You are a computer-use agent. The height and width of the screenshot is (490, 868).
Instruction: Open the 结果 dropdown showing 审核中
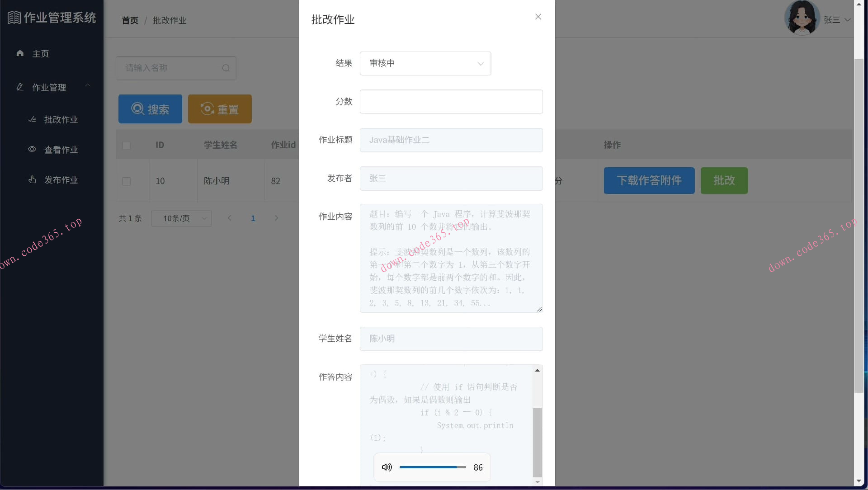[x=425, y=63]
